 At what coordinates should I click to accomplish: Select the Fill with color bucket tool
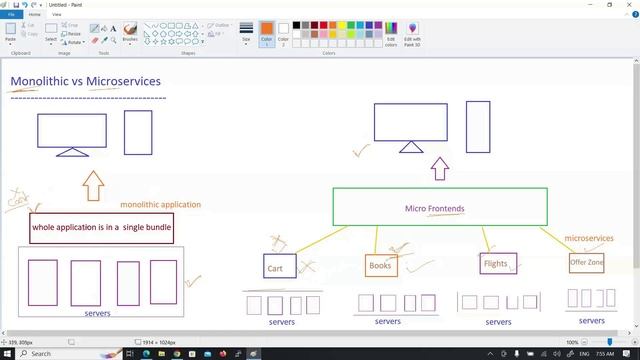(104, 28)
